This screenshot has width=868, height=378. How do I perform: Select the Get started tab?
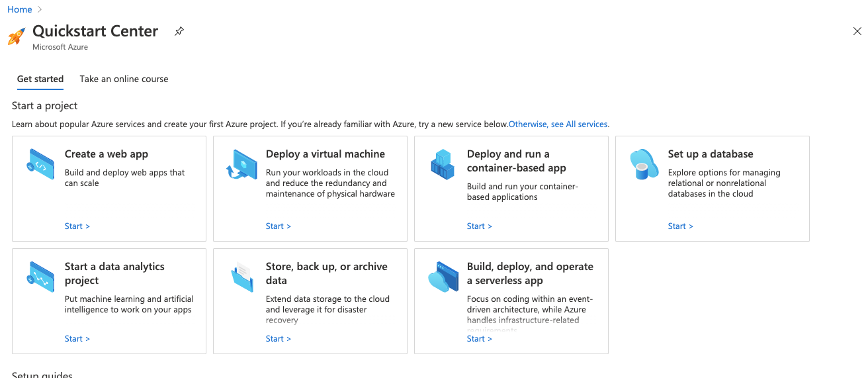point(40,79)
